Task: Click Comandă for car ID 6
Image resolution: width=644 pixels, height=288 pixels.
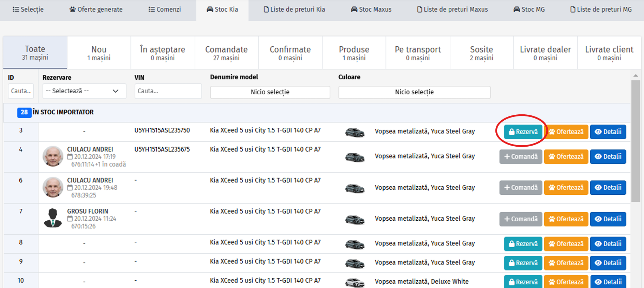Action: [x=521, y=188]
